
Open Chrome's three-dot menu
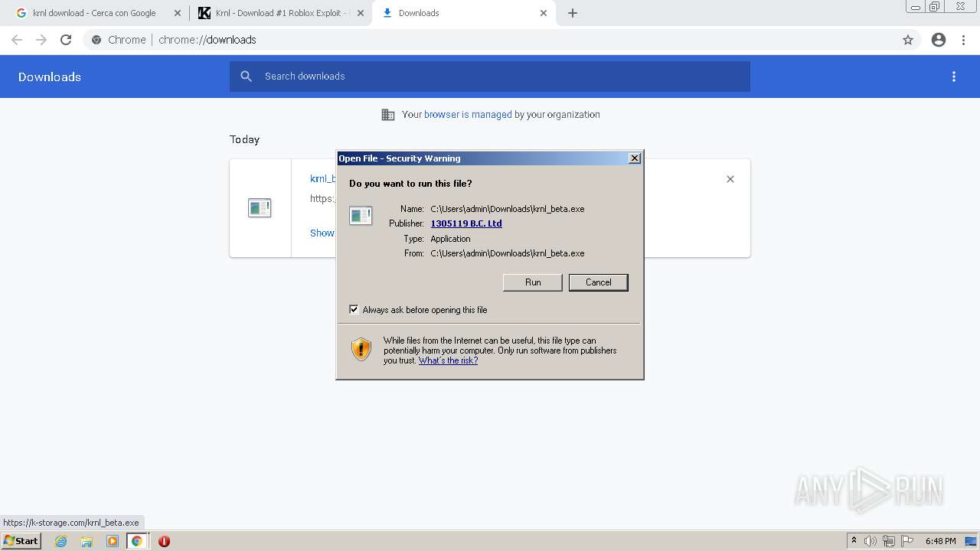coord(964,40)
